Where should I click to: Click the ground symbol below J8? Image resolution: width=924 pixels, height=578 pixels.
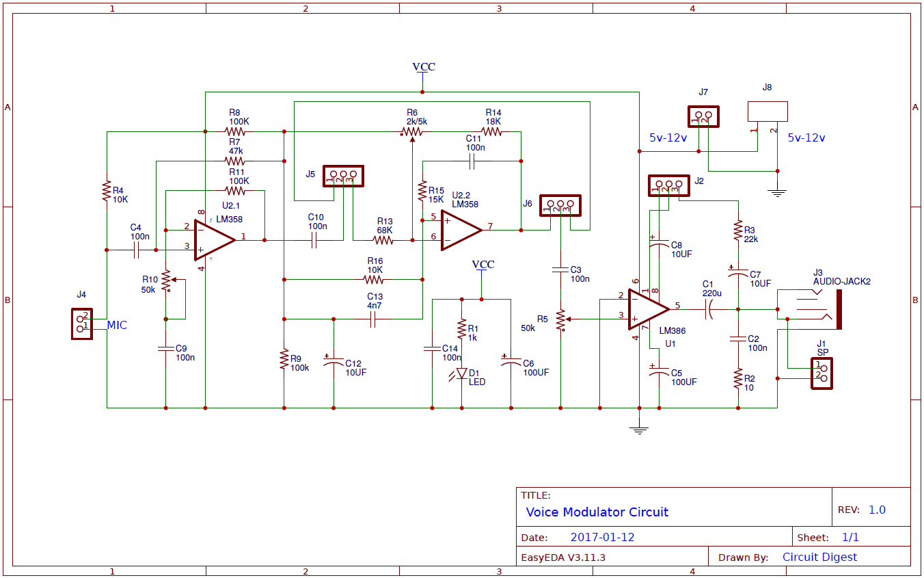[776, 192]
